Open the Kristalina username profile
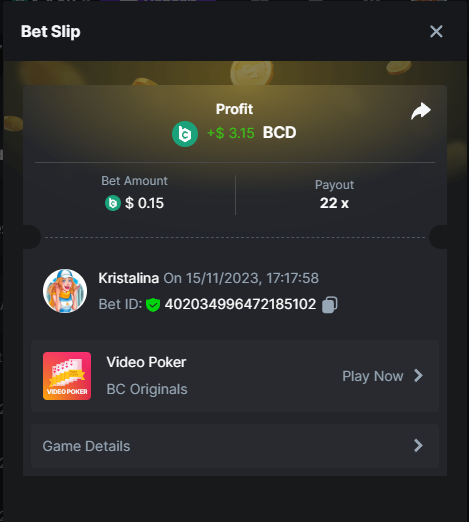The image size is (469, 522). coord(128,278)
